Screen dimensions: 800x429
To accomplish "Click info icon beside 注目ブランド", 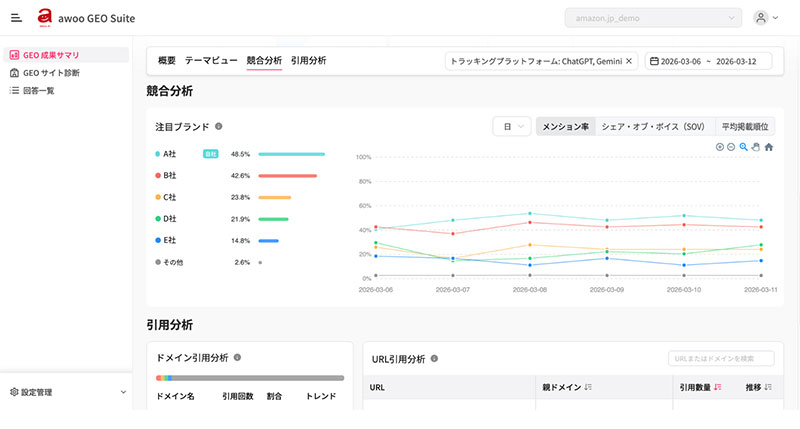I will [x=219, y=127].
